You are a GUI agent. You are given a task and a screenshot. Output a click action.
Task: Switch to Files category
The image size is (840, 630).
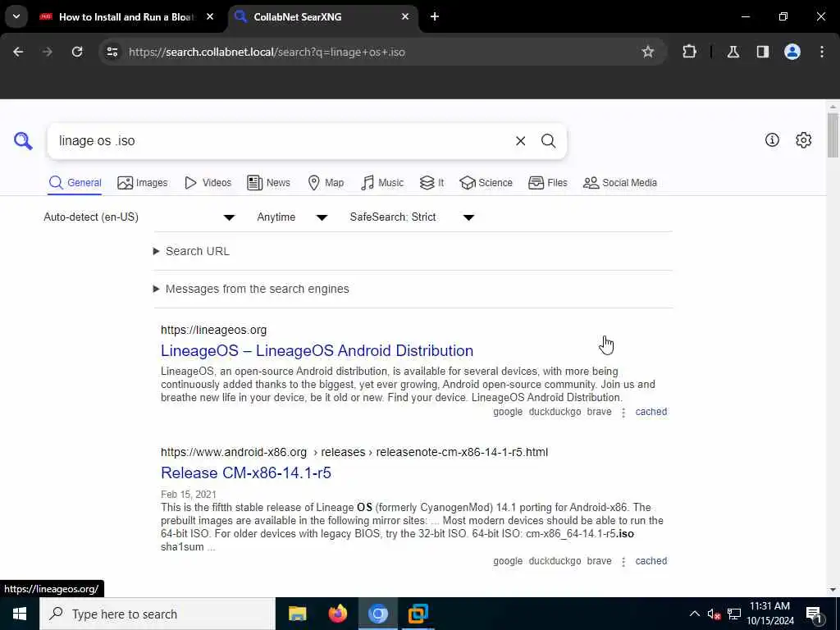(x=547, y=183)
